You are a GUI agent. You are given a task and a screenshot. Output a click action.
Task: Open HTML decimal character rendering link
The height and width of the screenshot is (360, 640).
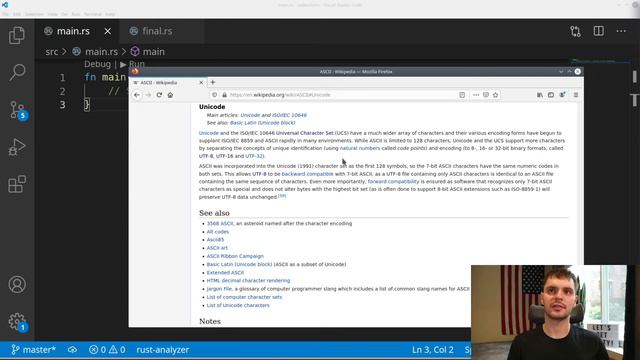point(248,281)
